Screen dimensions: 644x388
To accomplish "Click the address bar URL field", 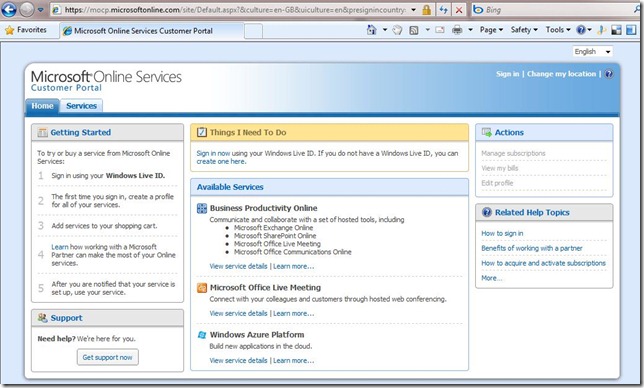I will point(230,10).
